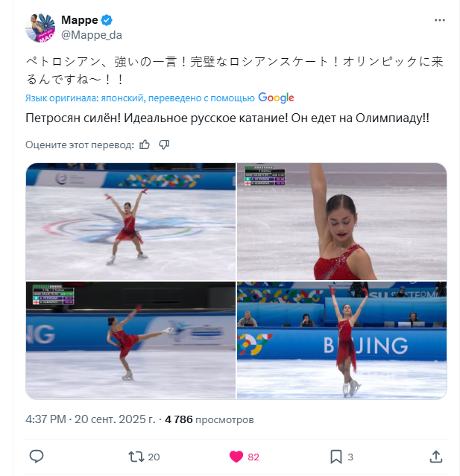Toggle the bookmark icon
Viewport: 460px width, 476px height.
(336, 457)
